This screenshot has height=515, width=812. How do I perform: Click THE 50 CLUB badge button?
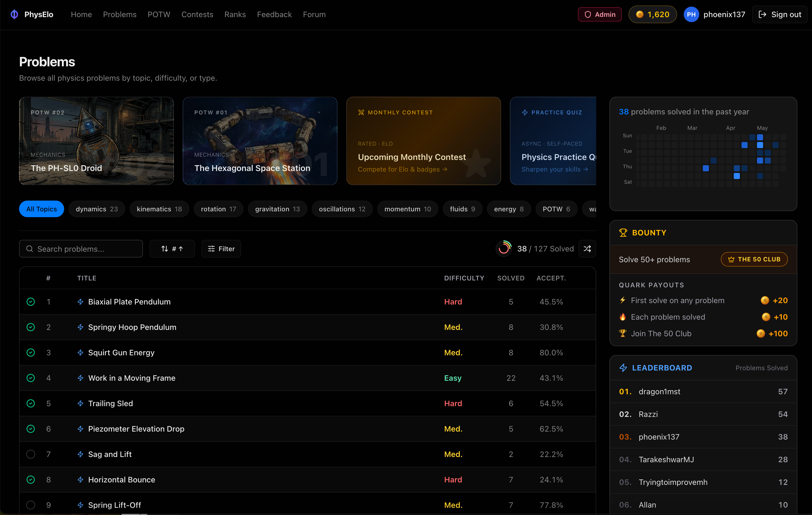(754, 259)
